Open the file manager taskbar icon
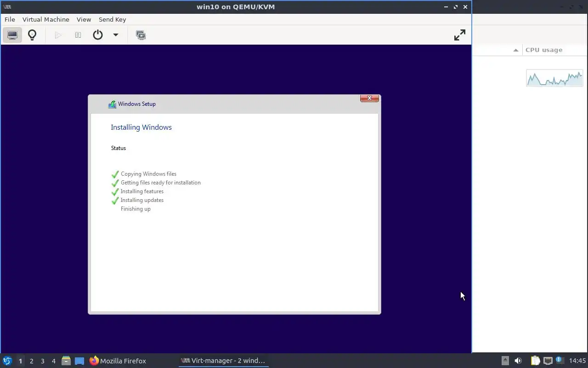This screenshot has height=368, width=588. point(66,361)
